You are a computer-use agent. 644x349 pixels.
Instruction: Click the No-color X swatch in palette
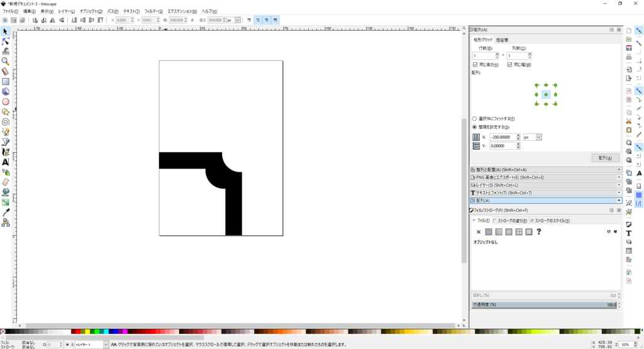click(x=3, y=331)
